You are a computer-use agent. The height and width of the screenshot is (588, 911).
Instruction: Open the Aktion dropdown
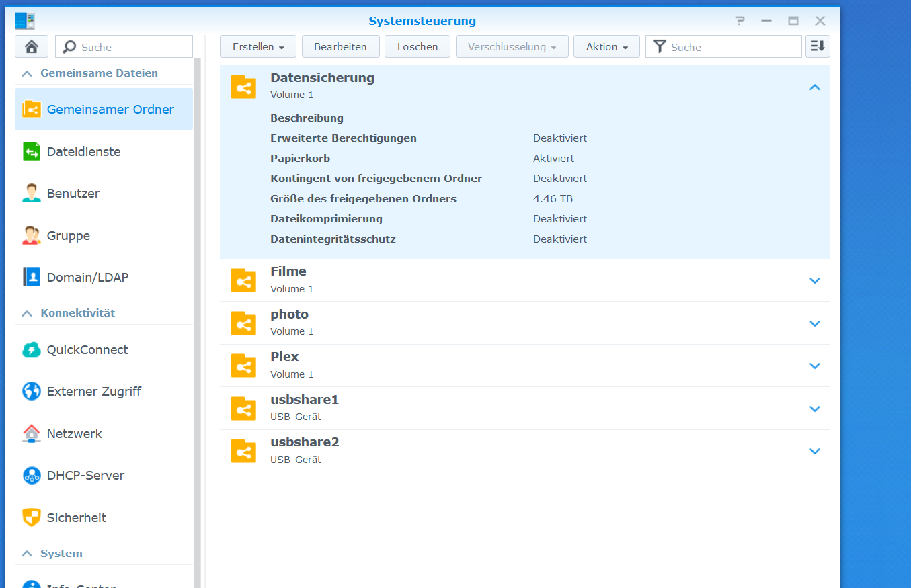click(x=606, y=46)
